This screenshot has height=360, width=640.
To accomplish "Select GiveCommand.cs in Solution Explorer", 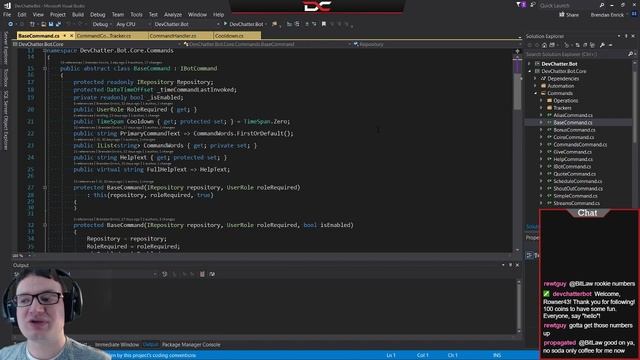I will pos(572,152).
